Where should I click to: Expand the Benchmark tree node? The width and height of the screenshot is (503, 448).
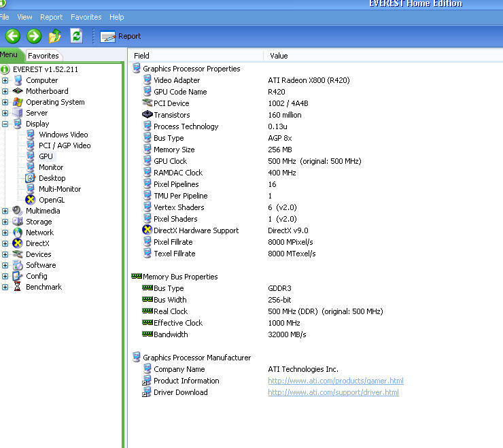5,287
